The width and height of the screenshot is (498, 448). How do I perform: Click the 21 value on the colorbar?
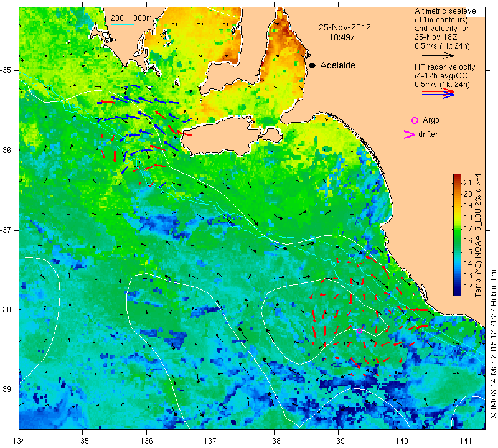tap(468, 182)
